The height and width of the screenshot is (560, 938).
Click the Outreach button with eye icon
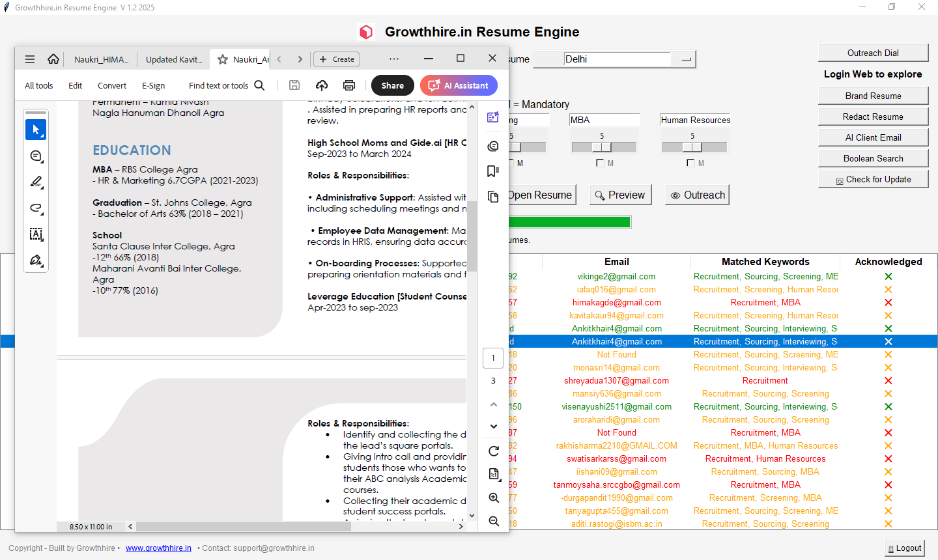697,195
